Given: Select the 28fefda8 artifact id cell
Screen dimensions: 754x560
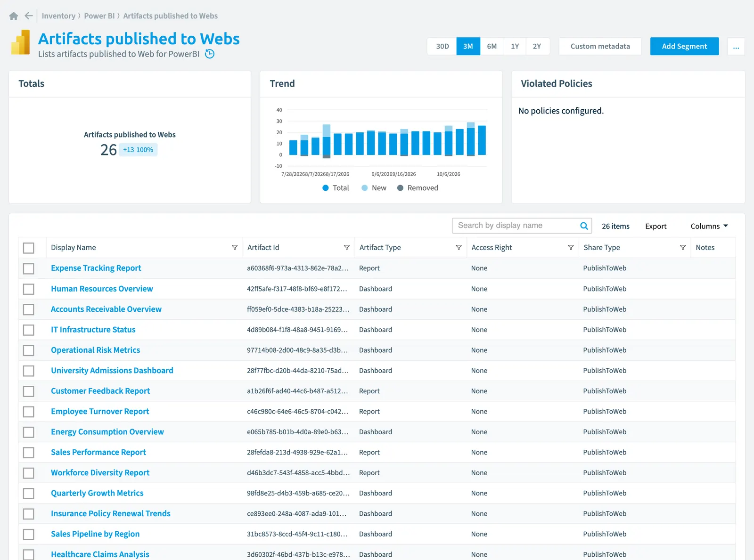Looking at the screenshot, I should (x=298, y=453).
